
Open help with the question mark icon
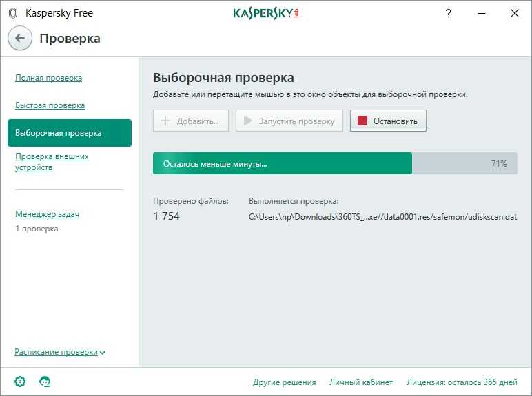click(x=448, y=13)
